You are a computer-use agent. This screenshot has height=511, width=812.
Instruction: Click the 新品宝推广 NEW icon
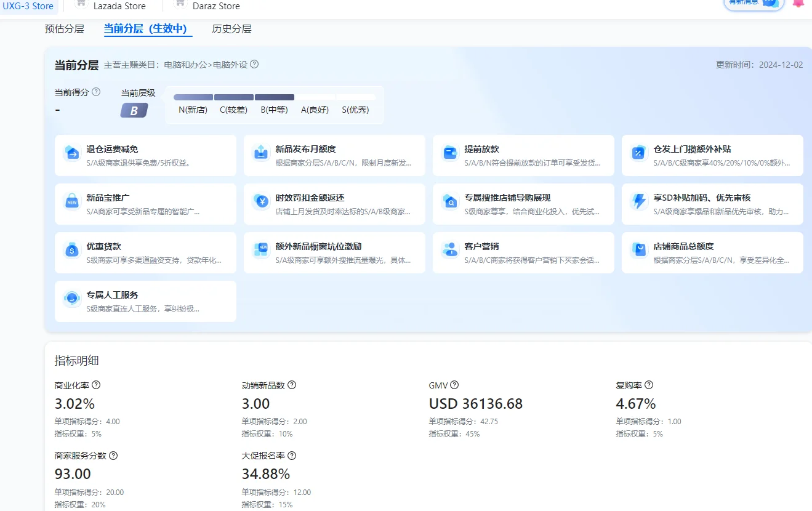click(x=73, y=202)
